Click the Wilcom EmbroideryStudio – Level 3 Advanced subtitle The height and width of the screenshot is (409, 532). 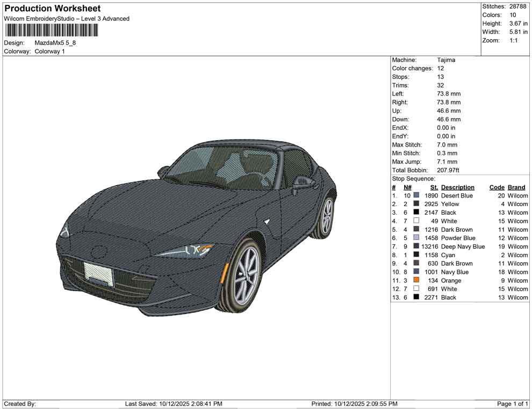[x=67, y=19]
